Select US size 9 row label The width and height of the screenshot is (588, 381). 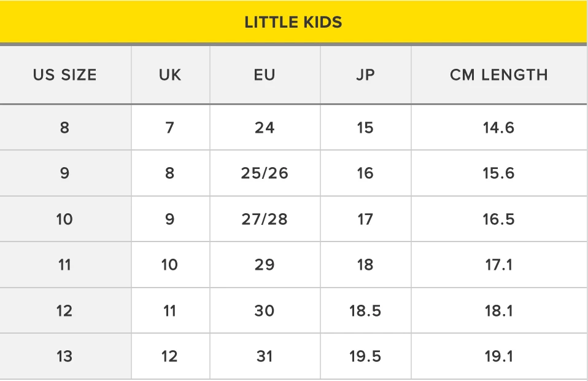(x=65, y=173)
